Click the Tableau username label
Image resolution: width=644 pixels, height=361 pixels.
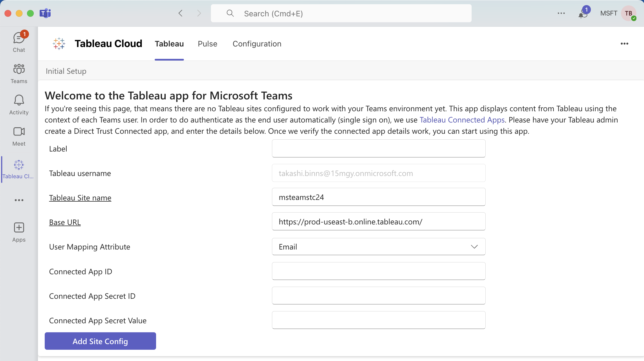pos(80,173)
